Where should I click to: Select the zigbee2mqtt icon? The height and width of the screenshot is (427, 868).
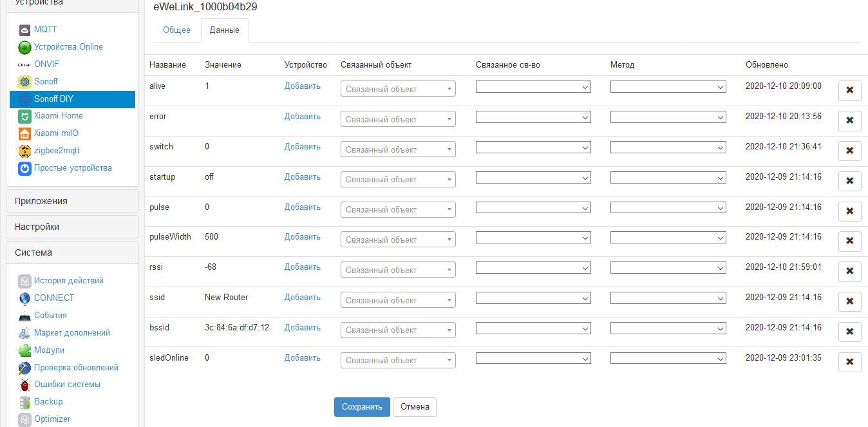[x=24, y=150]
